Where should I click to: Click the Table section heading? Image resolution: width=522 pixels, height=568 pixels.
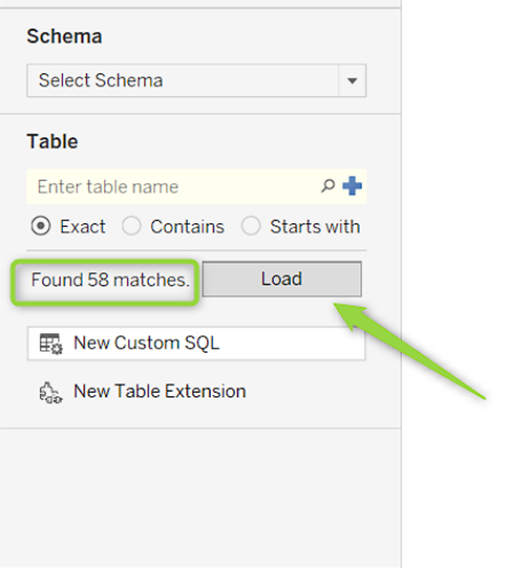53,141
